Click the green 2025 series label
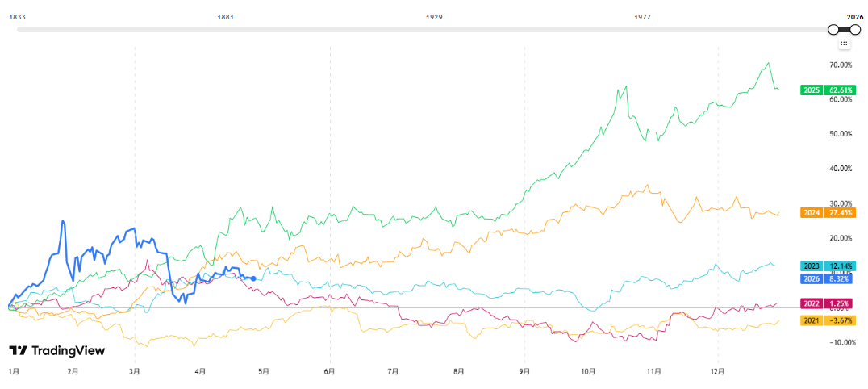The width and height of the screenshot is (868, 389). (x=812, y=90)
